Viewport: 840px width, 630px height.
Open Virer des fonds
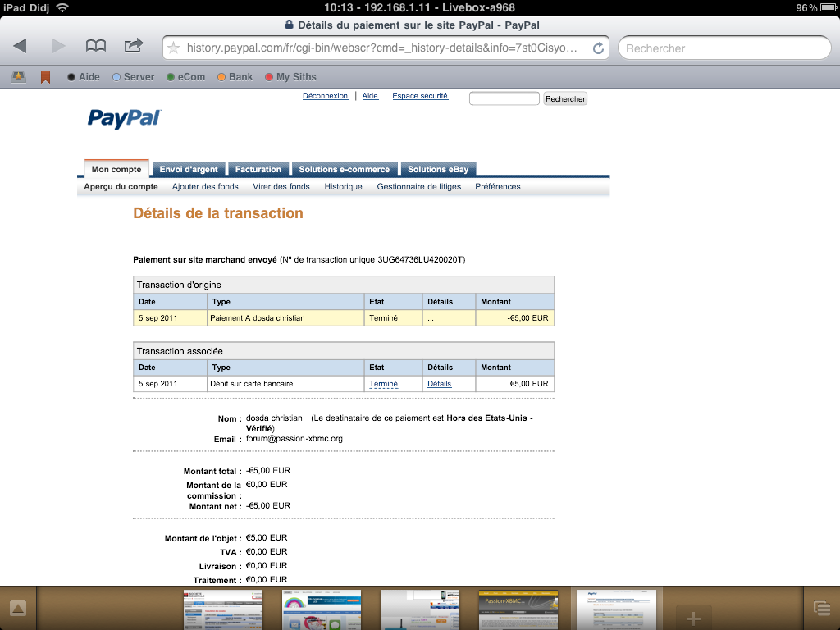click(x=281, y=187)
